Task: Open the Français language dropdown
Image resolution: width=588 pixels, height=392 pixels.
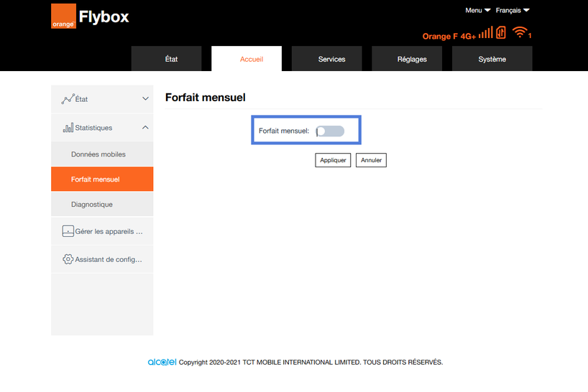Action: pos(513,11)
